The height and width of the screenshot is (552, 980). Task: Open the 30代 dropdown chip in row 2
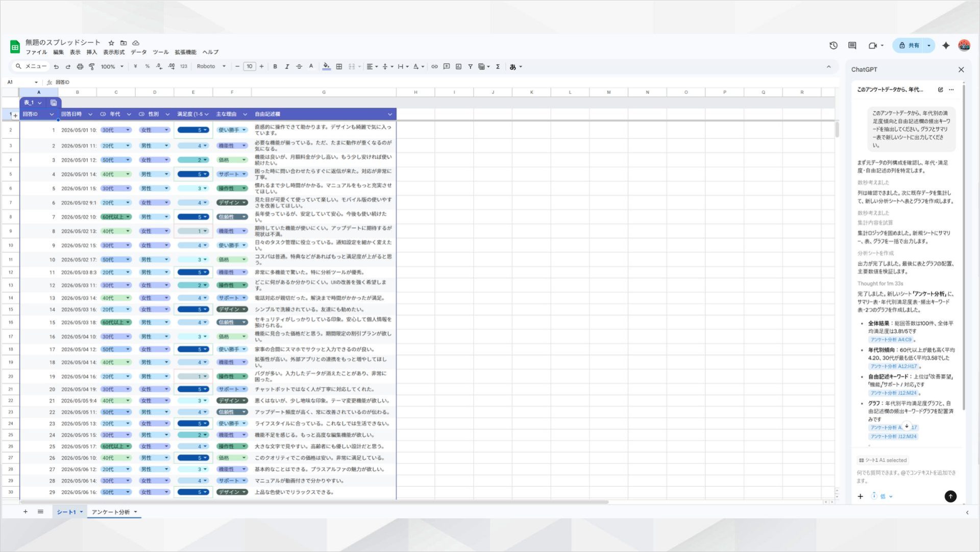(116, 130)
